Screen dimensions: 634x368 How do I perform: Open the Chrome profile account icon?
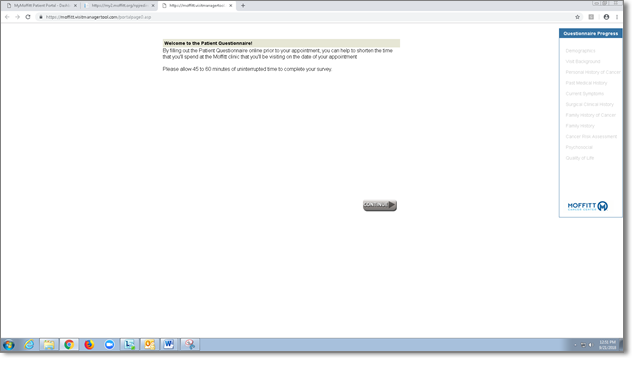[x=606, y=17]
